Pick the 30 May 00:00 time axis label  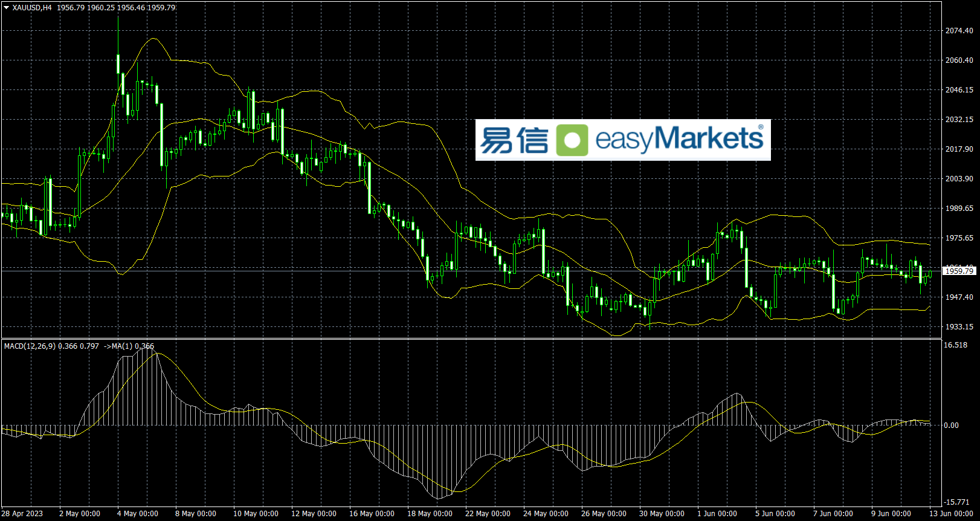pos(662,514)
